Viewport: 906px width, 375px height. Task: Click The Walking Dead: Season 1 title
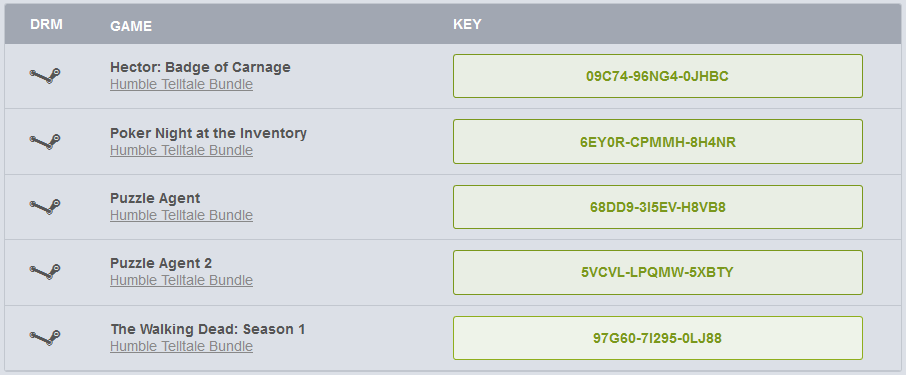point(208,329)
